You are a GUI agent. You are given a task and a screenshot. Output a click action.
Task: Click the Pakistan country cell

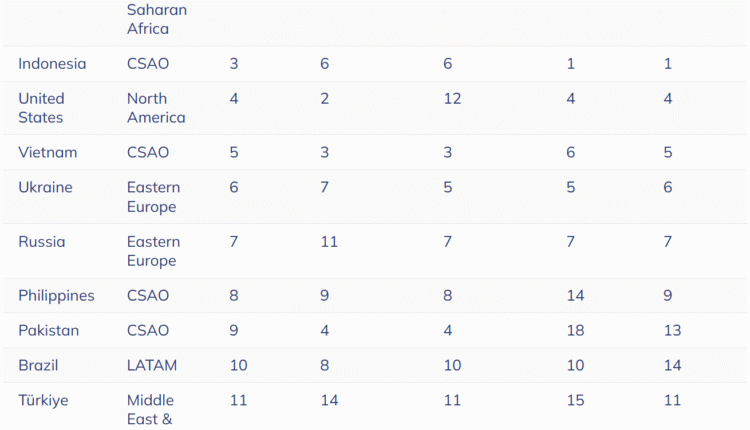coord(48,331)
